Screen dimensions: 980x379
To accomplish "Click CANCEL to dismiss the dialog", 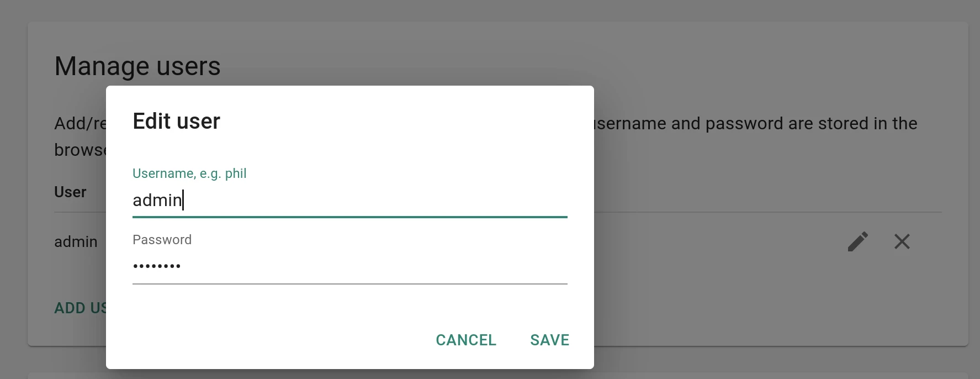I will point(465,340).
